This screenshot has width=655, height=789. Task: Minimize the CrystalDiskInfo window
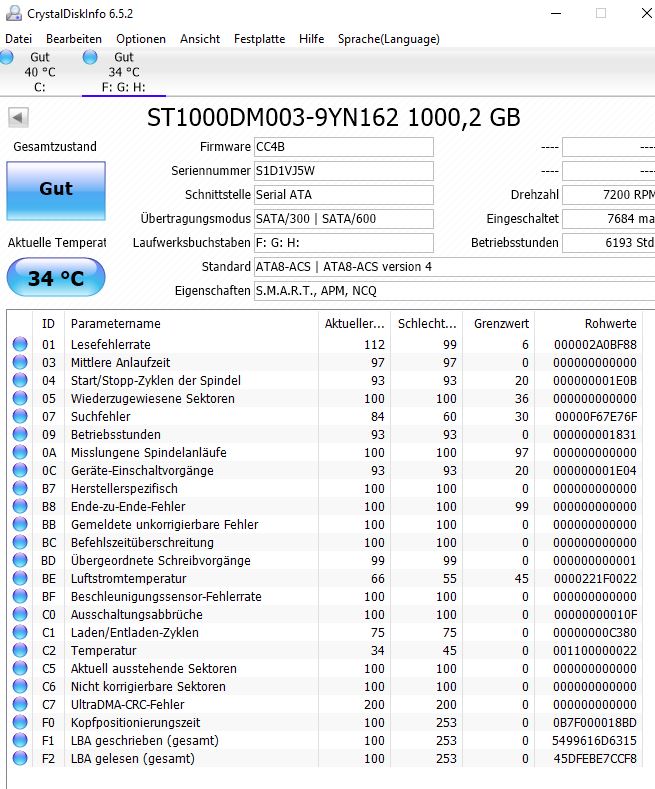[556, 14]
